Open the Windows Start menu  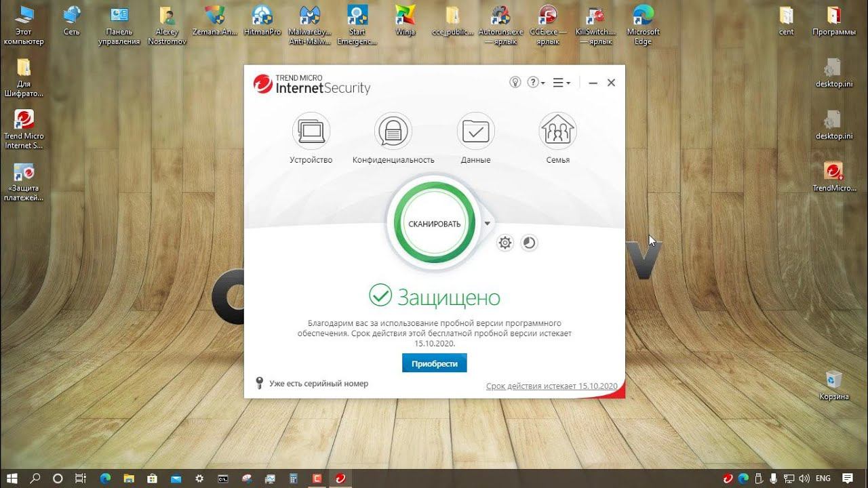click(x=12, y=479)
